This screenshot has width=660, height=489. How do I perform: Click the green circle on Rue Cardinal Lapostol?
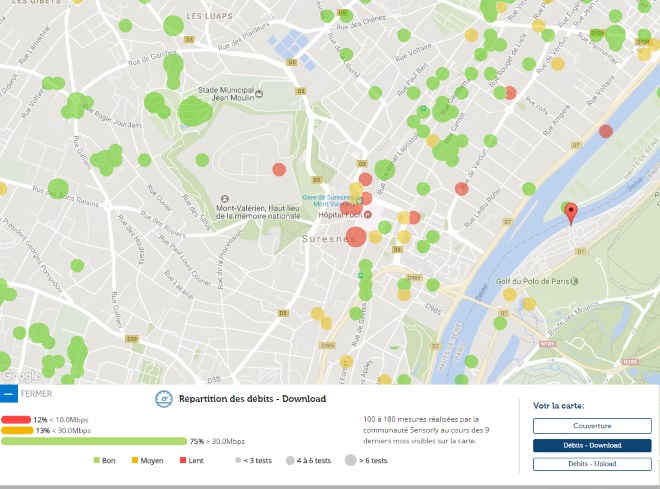(384, 170)
